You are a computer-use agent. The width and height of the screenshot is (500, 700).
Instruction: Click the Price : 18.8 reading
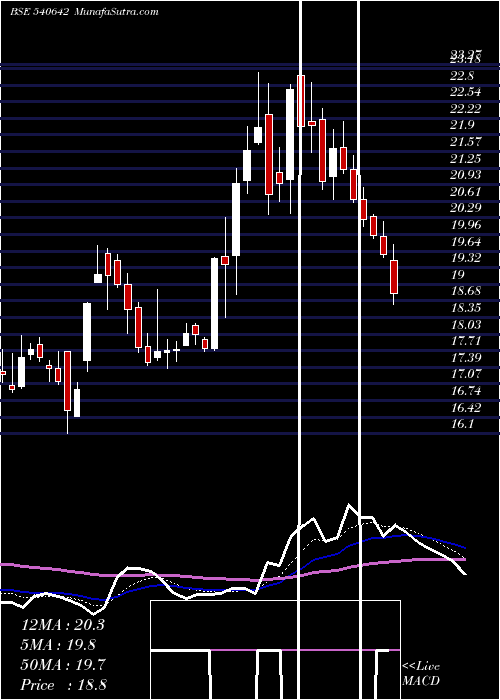pyautogui.click(x=63, y=685)
